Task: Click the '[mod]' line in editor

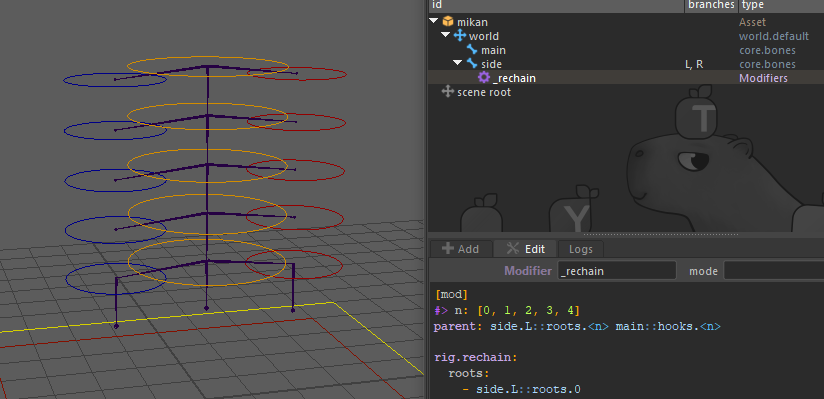Action: click(451, 294)
